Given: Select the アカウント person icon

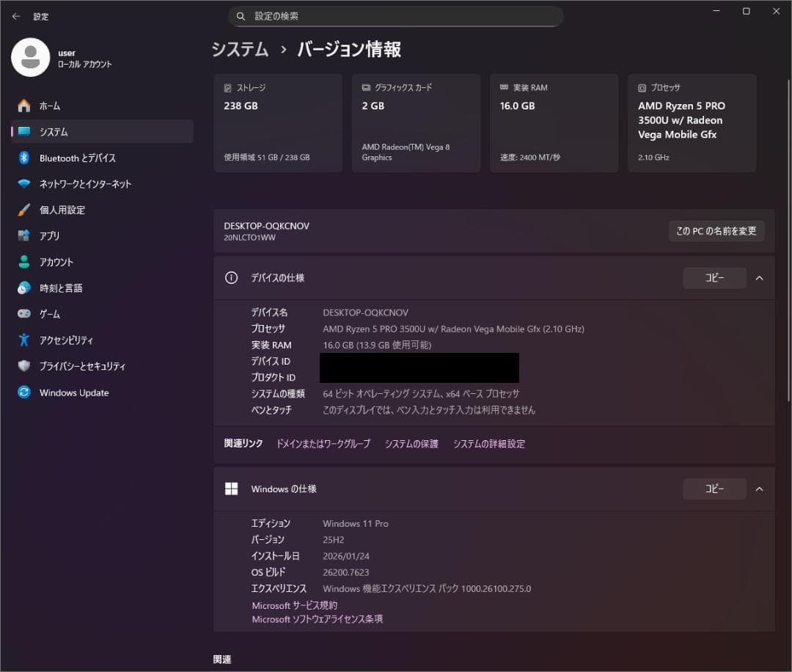Looking at the screenshot, I should 25,261.
